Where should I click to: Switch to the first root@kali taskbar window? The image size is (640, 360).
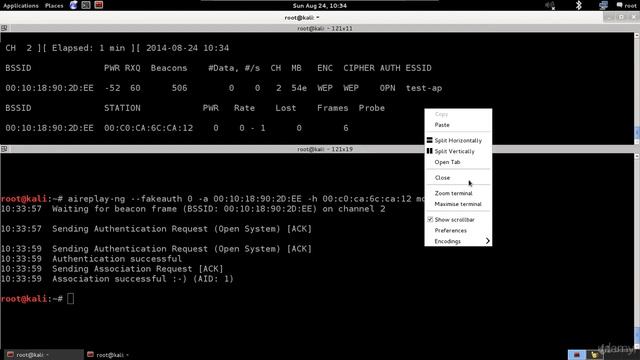click(43, 355)
